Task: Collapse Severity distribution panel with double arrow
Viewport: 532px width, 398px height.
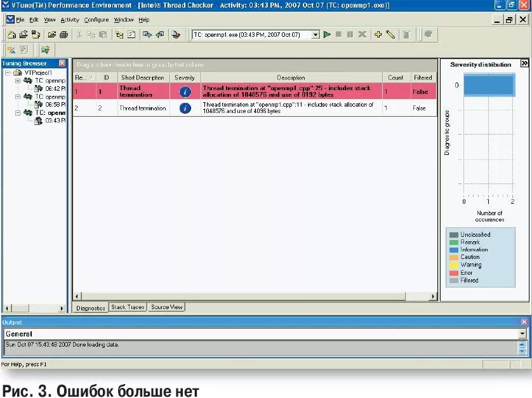Action: click(524, 63)
